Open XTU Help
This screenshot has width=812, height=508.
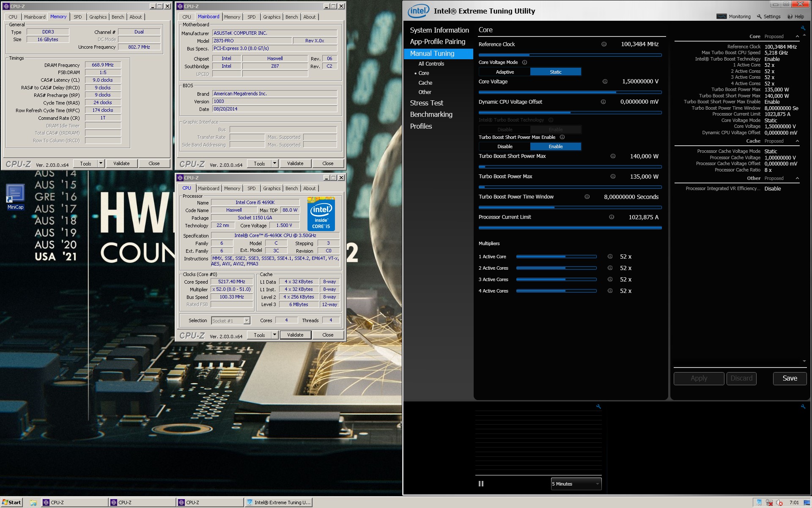point(796,17)
